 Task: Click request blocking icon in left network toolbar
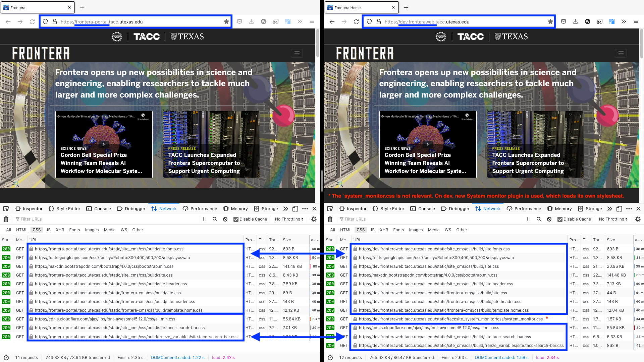click(225, 219)
